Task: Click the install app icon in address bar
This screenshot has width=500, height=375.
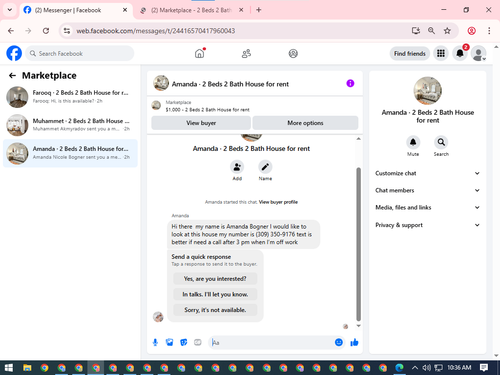Action: (416, 31)
